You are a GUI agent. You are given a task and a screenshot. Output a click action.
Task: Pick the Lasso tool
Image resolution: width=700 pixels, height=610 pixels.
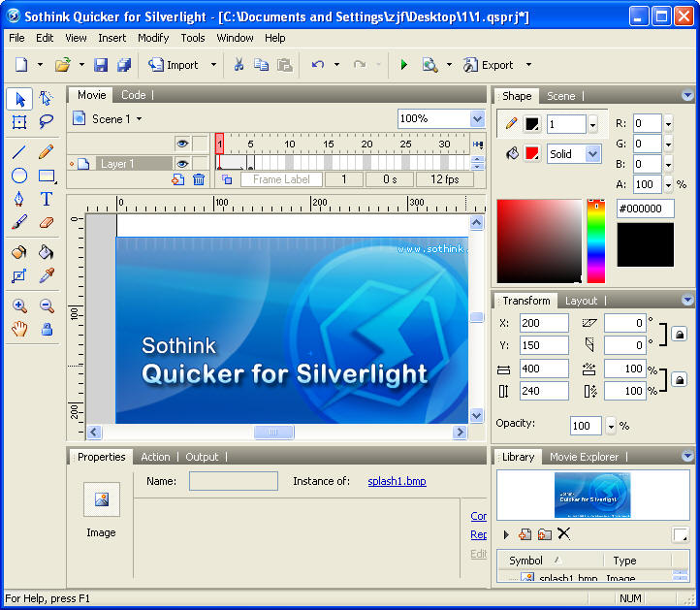pos(46,121)
